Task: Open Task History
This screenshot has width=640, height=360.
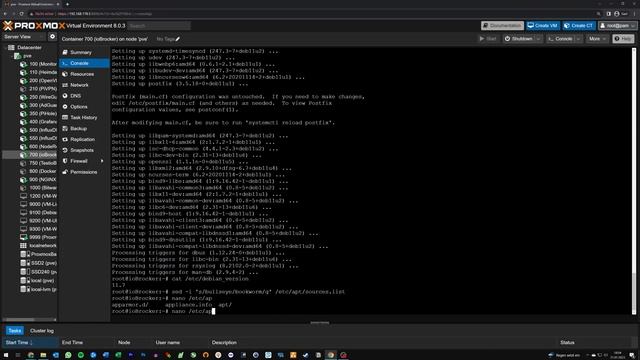Action: pos(84,118)
